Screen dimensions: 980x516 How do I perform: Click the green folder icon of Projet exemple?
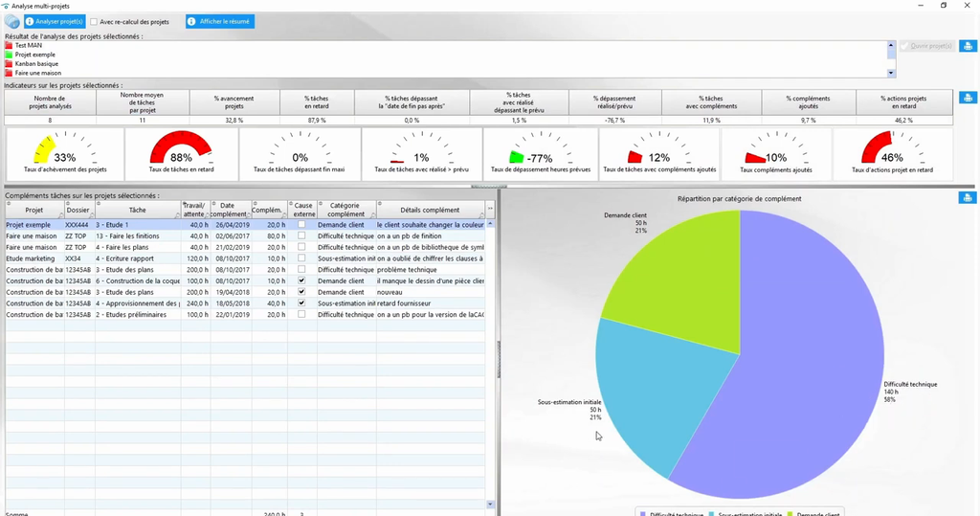(x=9, y=55)
